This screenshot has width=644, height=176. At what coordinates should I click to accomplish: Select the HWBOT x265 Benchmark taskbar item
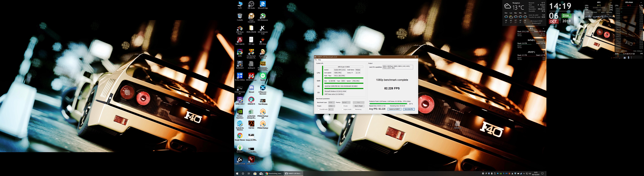tap(293, 174)
